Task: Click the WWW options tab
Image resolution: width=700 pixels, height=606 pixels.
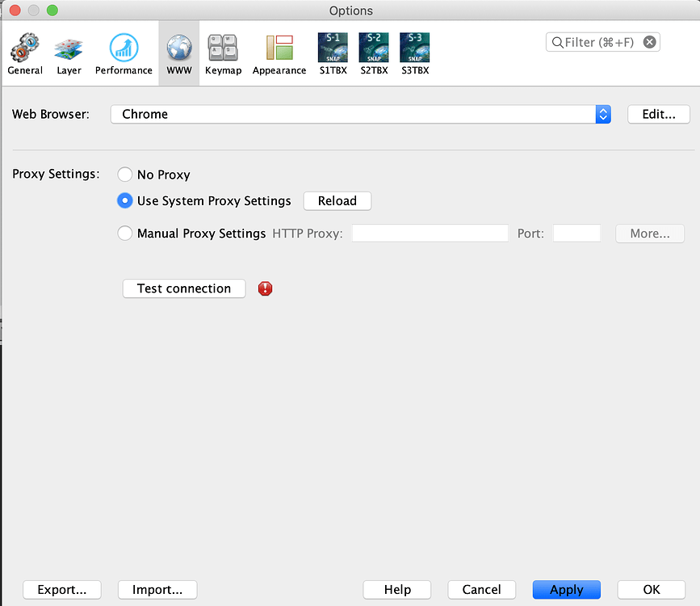Action: click(x=179, y=54)
